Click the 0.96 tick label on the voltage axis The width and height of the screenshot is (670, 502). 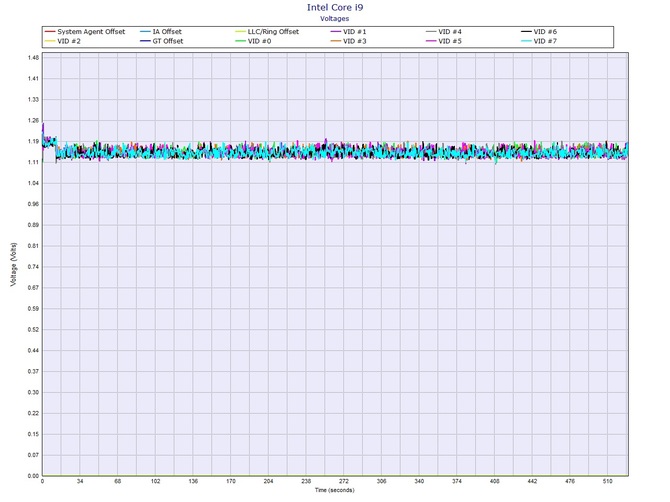(x=34, y=204)
